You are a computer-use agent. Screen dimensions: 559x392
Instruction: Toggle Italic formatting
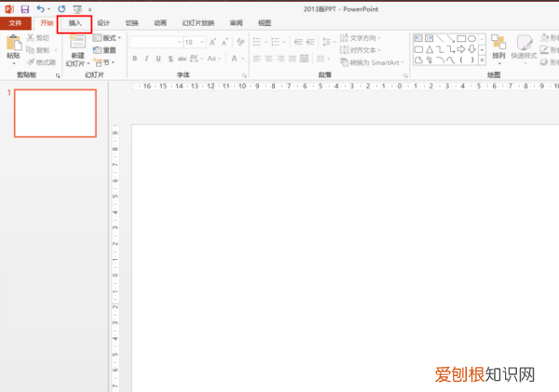click(x=146, y=59)
